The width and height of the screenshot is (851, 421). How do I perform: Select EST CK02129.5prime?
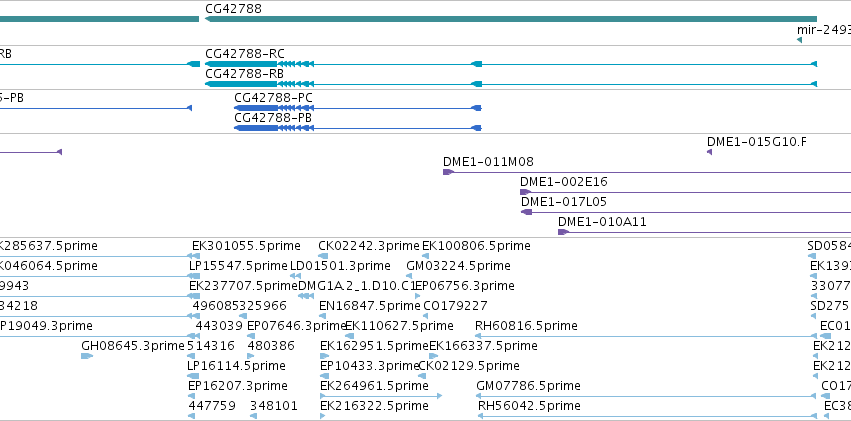click(x=469, y=366)
